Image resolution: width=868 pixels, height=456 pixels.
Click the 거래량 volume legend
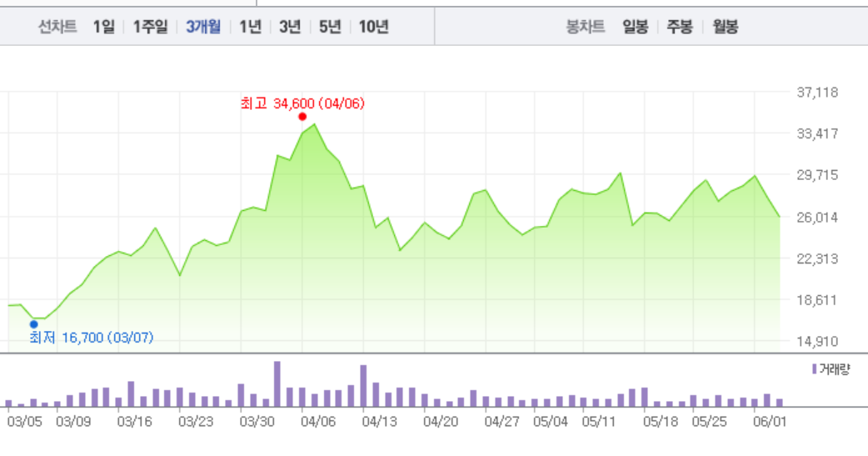831,369
